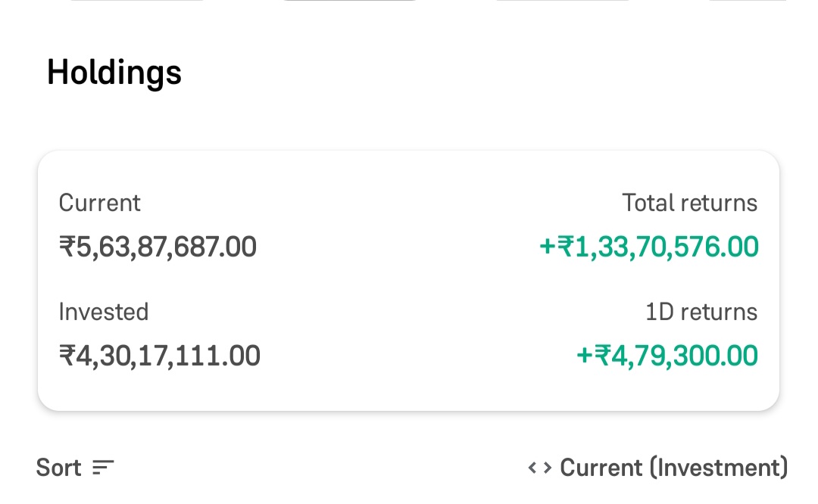This screenshot has height=504, width=818.
Task: Click the word Sort
Action: point(58,468)
